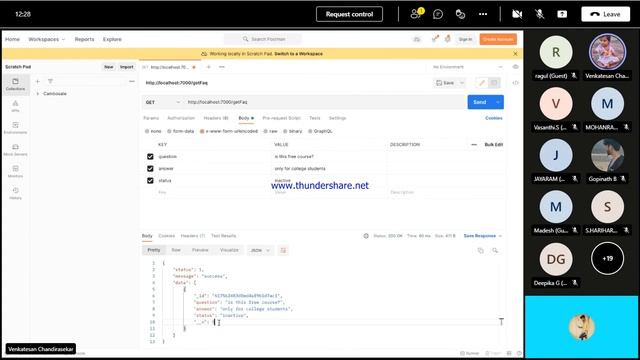Open the Save Response dropdown
The width and height of the screenshot is (640, 360).
(482, 236)
